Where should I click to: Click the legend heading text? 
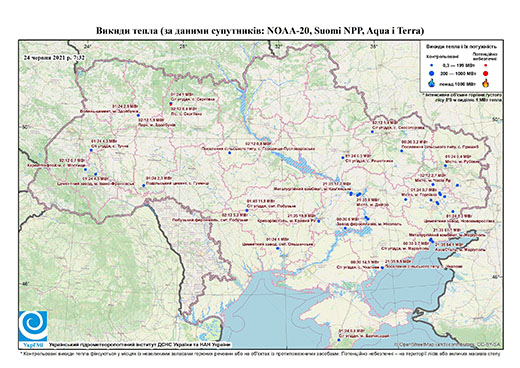tap(462, 47)
